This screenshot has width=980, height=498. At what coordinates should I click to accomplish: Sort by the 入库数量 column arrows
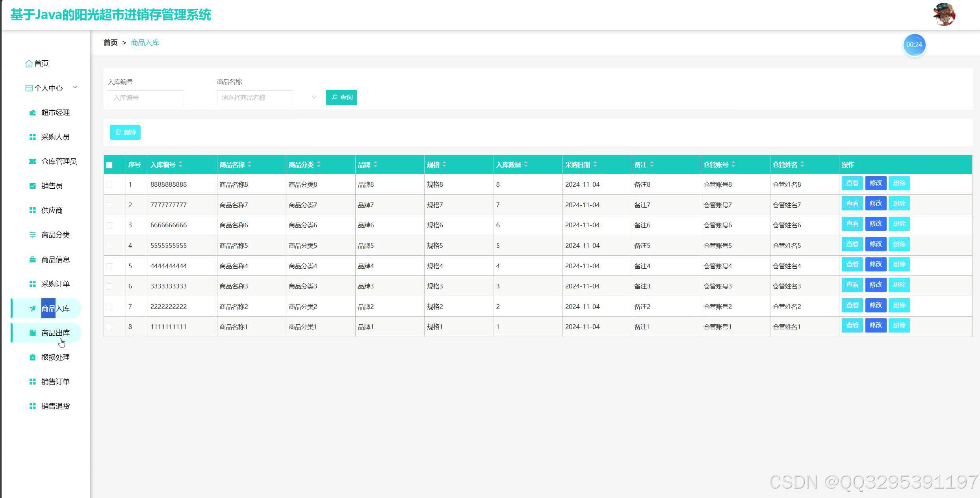(x=526, y=165)
